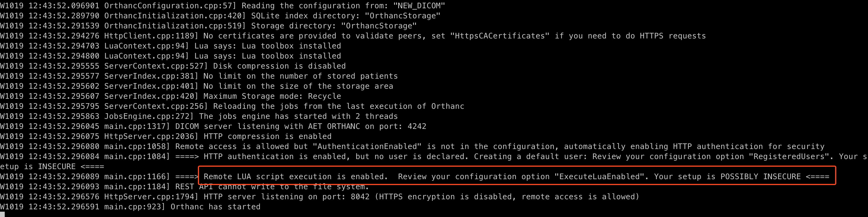Click "HTTP compression is enabled" message
The width and height of the screenshot is (868, 217).
point(268,137)
